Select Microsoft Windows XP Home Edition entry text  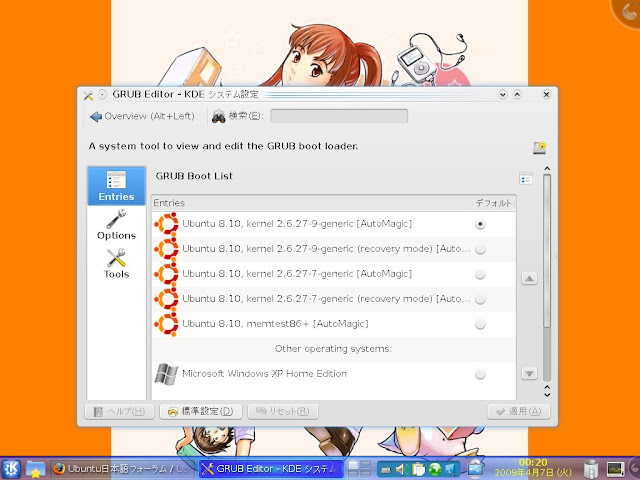click(x=264, y=373)
